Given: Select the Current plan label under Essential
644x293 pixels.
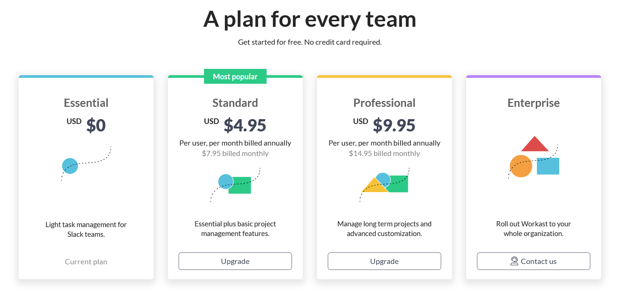Looking at the screenshot, I should 86,262.
